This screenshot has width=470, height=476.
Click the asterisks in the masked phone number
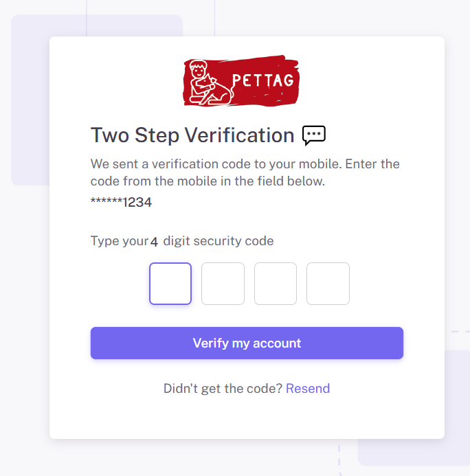point(106,203)
